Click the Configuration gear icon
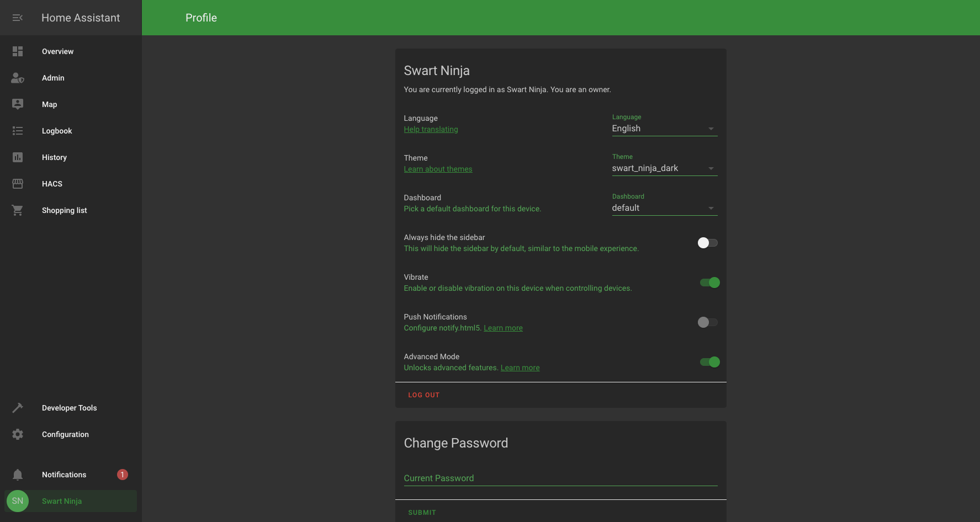This screenshot has width=980, height=522. (18, 434)
